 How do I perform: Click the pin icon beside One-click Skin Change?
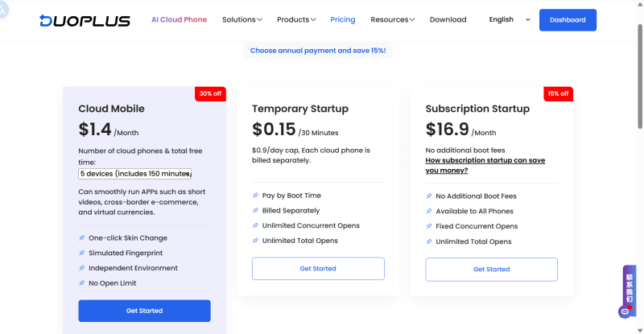pyautogui.click(x=82, y=238)
